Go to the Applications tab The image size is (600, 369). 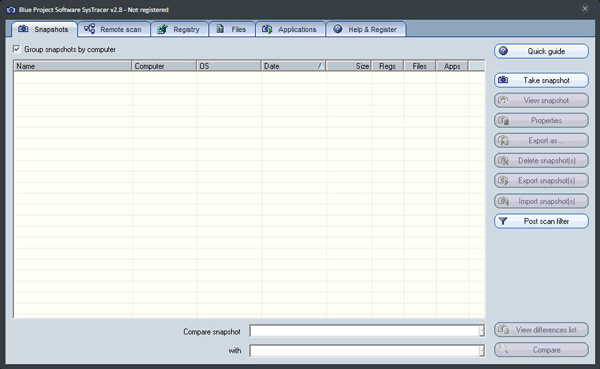290,29
